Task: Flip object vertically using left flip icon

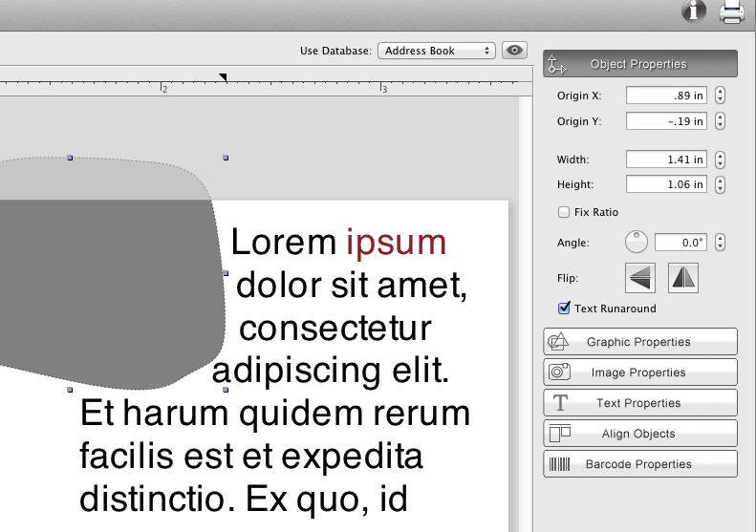Action: click(640, 278)
